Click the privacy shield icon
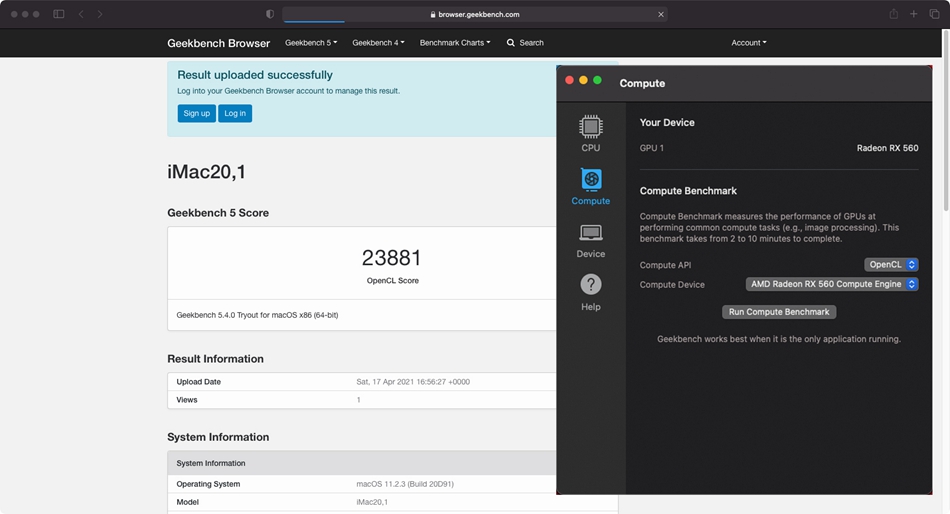The width and height of the screenshot is (950, 514). pos(270,14)
